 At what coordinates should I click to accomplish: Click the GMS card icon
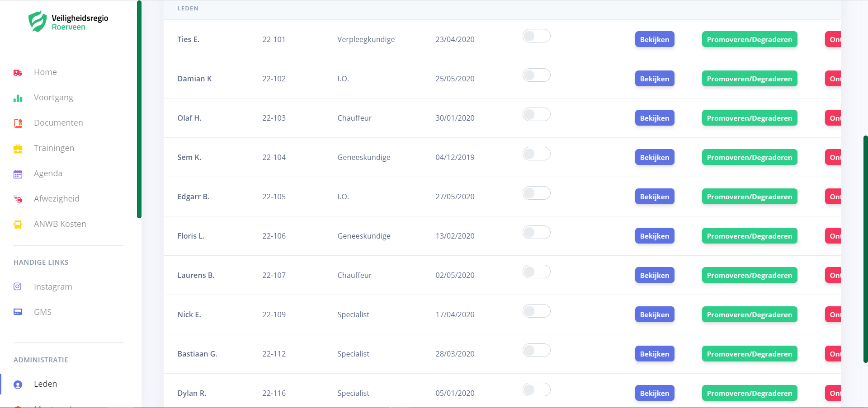pos(18,312)
